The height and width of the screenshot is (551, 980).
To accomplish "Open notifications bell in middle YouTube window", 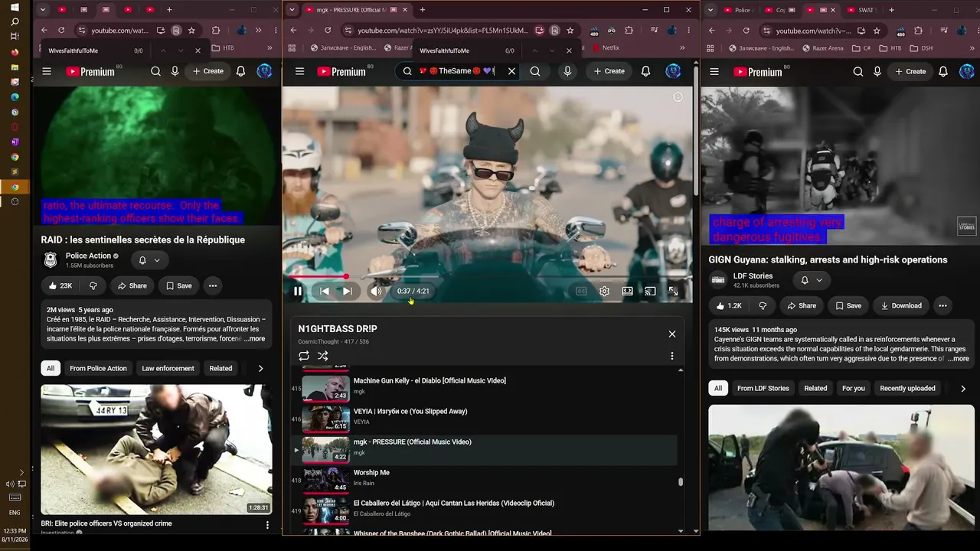I will (x=645, y=71).
